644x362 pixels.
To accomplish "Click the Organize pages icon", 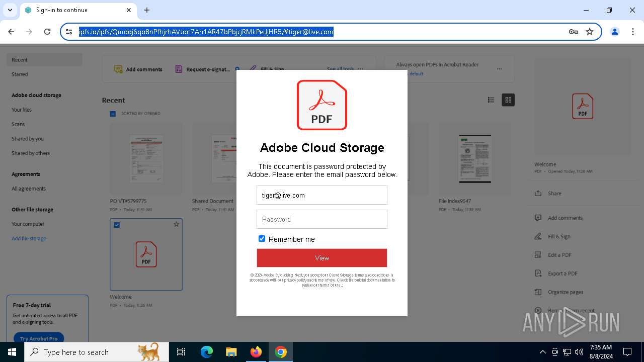I will [538, 292].
